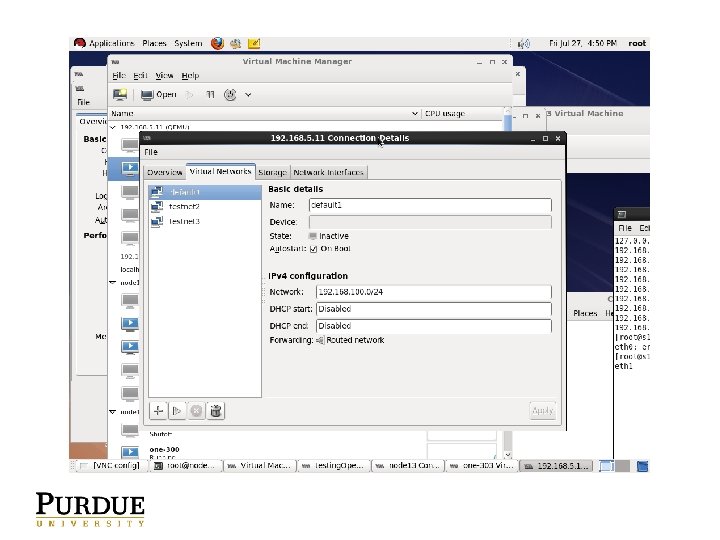The height and width of the screenshot is (540, 720).
Task: Click the Network field showing 192.168.100.0/24
Action: tap(434, 292)
